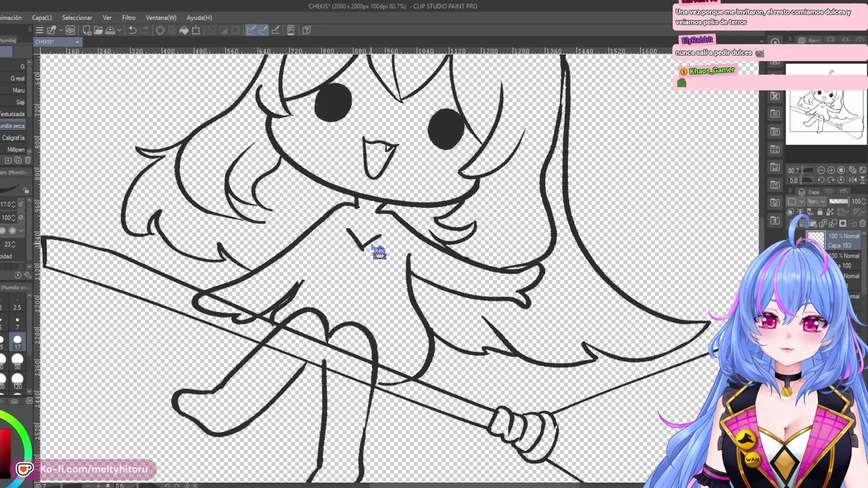This screenshot has width=868, height=488.
Task: Open the Seleccionar menu
Action: pyautogui.click(x=77, y=18)
